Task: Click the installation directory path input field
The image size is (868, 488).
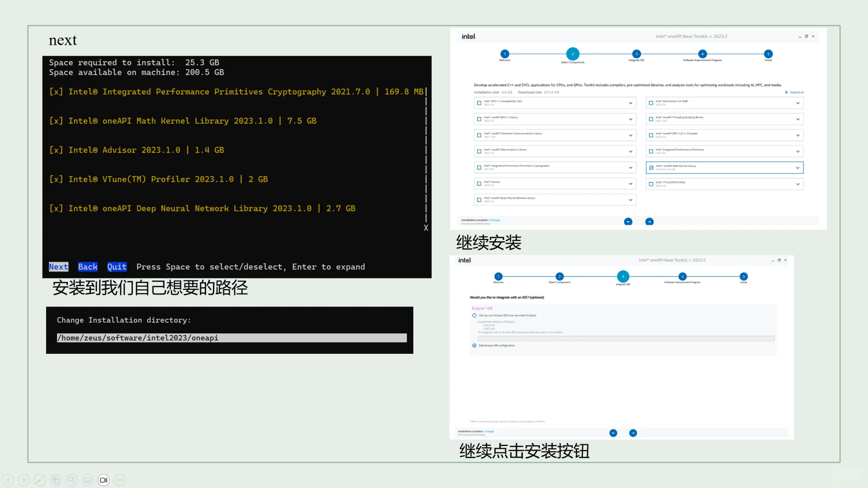Action: click(x=231, y=338)
